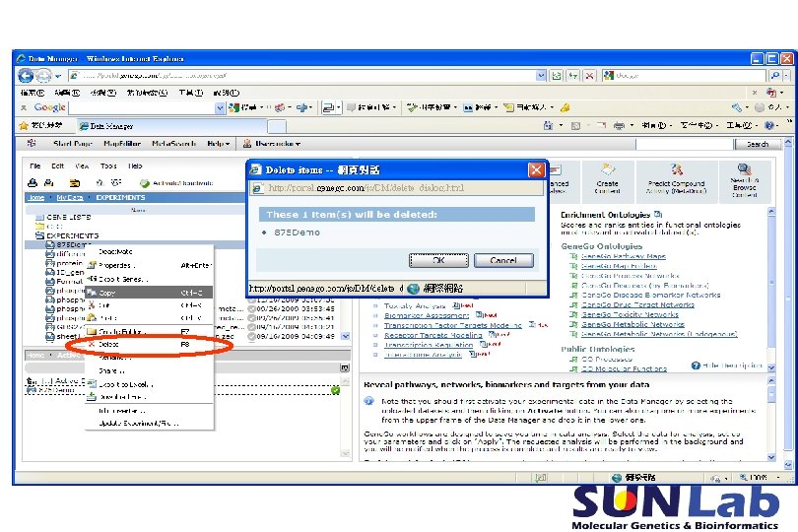Click the Activate/Deactivate green check icon

click(145, 183)
